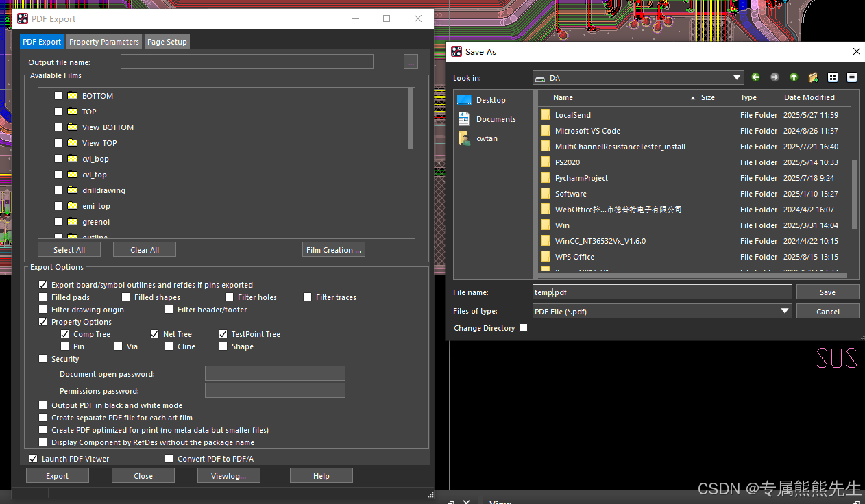Open Desktop shortcut in Save As sidebar
The image size is (865, 504).
click(x=483, y=100)
